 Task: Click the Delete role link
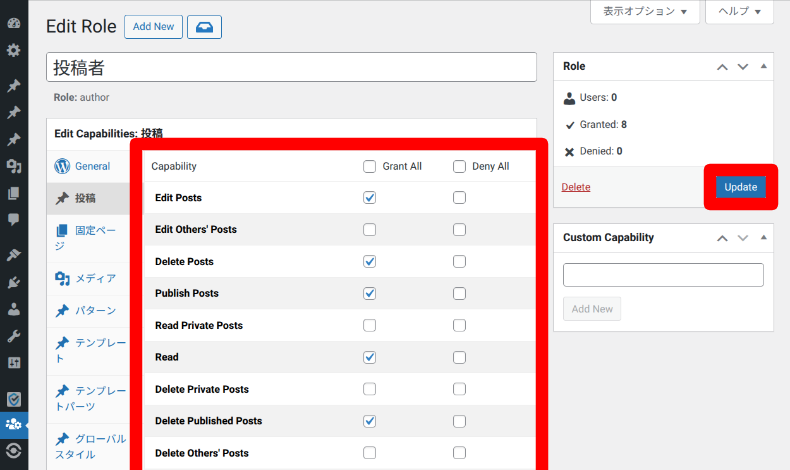[575, 187]
